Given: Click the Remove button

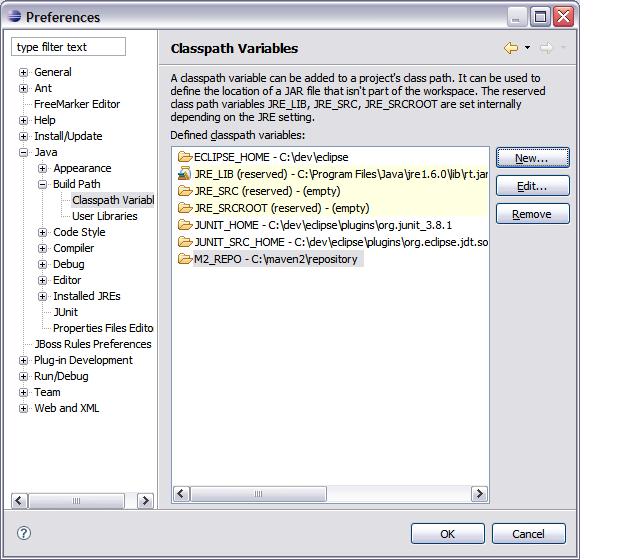Looking at the screenshot, I should (x=531, y=214).
